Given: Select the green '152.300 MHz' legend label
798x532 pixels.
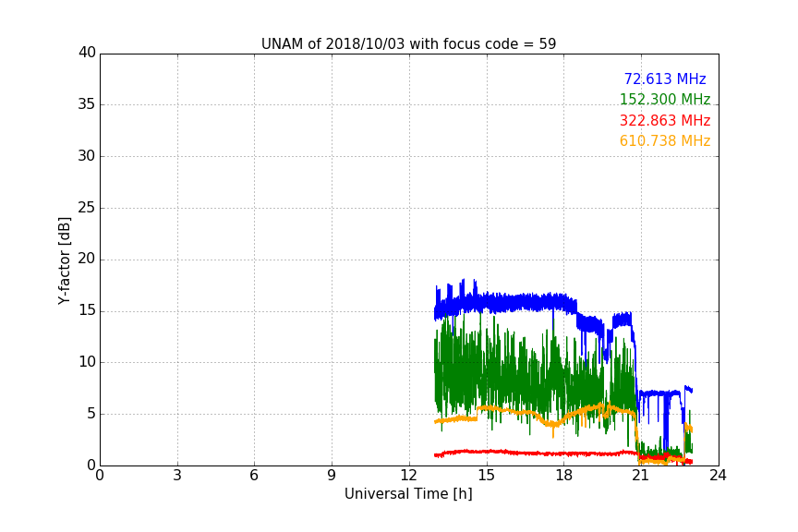Looking at the screenshot, I should click(665, 99).
